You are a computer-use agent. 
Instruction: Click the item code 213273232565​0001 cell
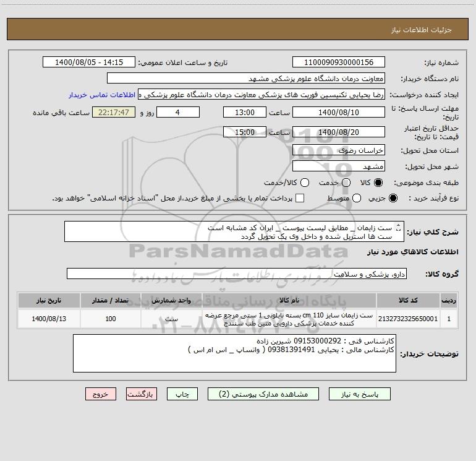(408, 319)
